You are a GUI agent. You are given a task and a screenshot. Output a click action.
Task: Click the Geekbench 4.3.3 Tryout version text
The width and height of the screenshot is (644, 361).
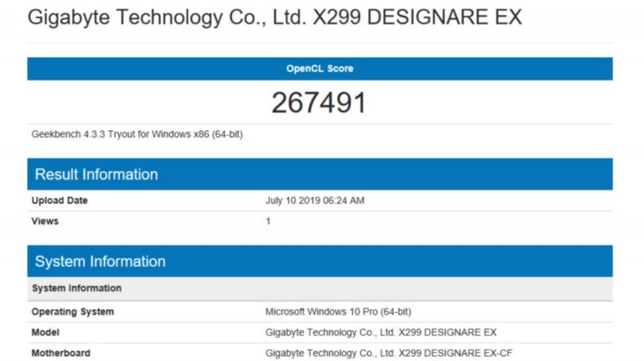pos(117,133)
